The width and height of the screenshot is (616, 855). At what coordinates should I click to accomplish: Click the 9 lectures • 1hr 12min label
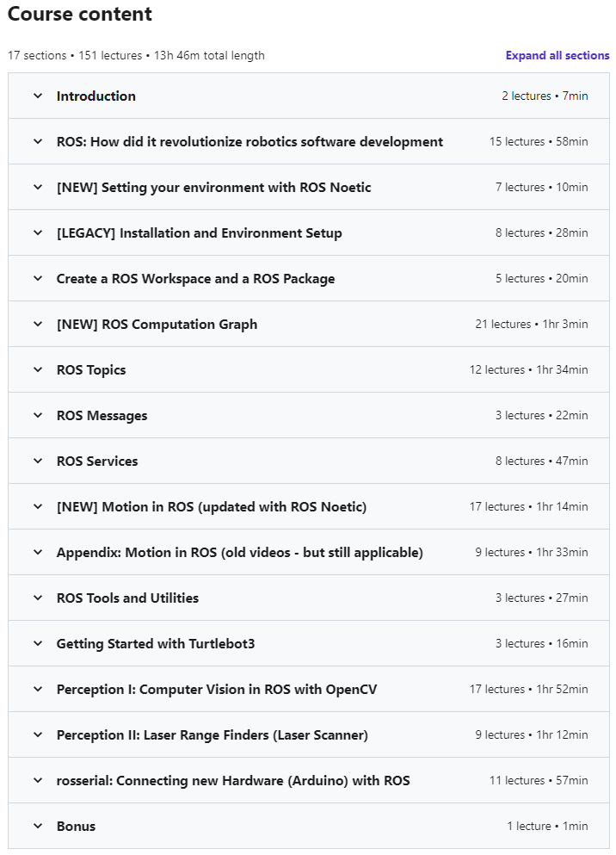(532, 734)
